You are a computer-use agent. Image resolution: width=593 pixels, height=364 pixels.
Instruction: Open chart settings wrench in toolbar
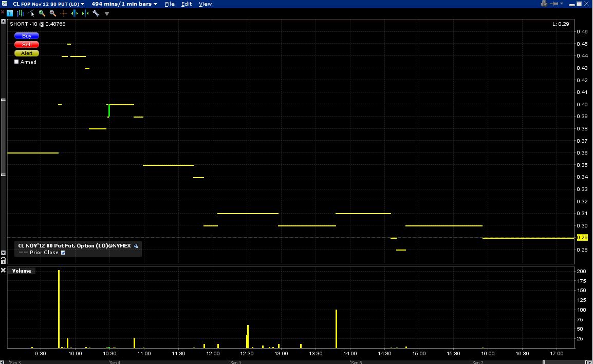96,13
